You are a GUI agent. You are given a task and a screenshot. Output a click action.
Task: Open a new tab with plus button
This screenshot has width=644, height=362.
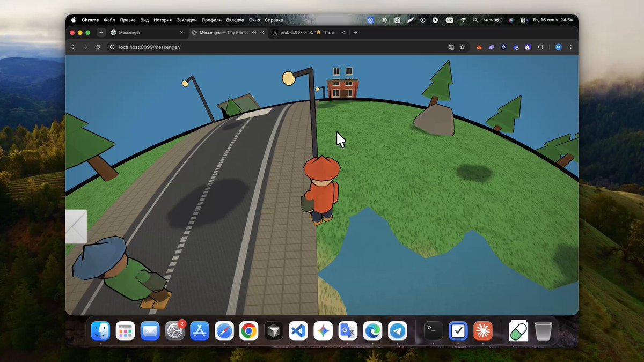355,33
